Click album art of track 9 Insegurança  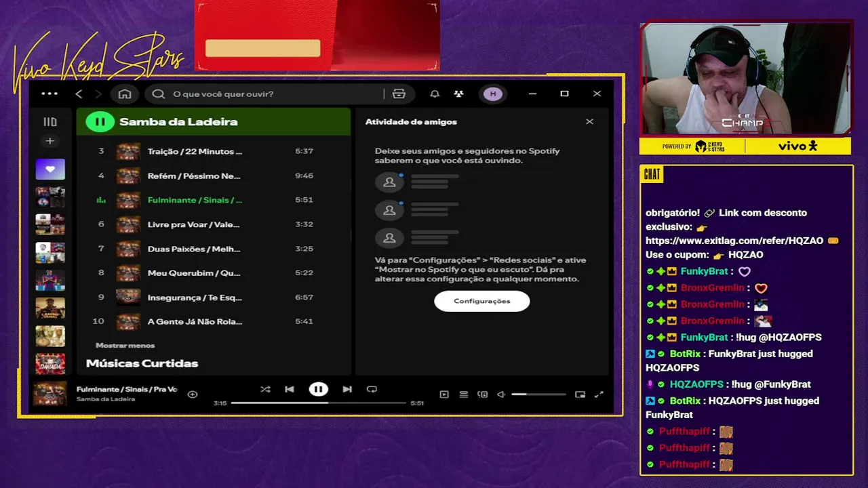[128, 298]
